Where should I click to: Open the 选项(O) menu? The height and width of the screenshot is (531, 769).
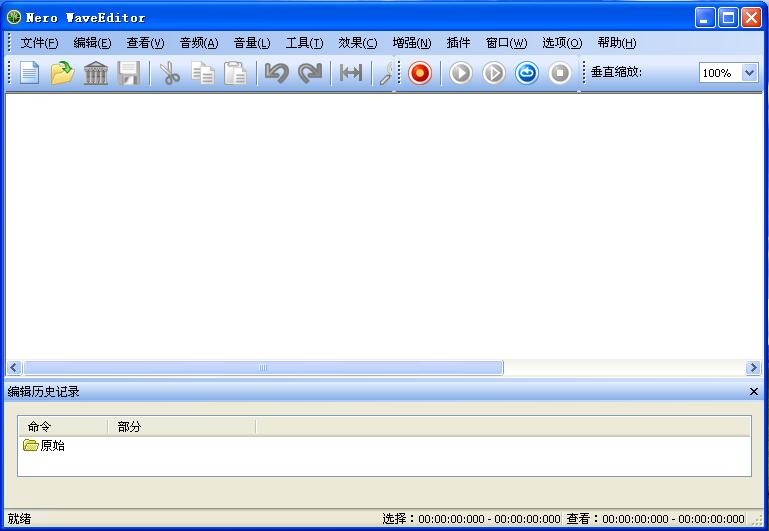562,43
